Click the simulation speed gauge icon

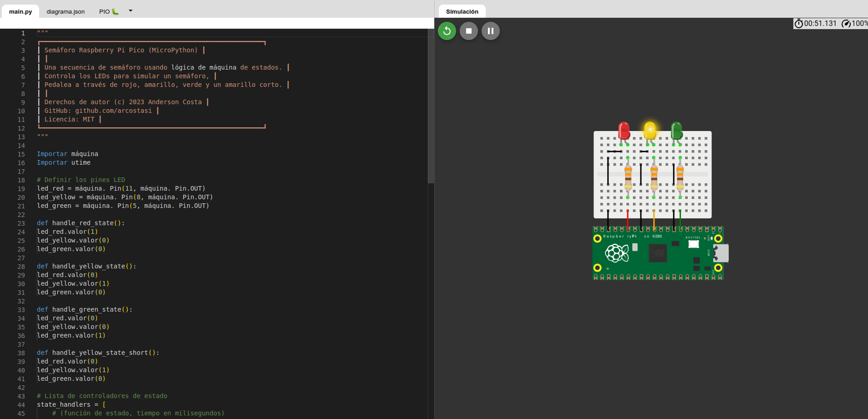(x=846, y=24)
